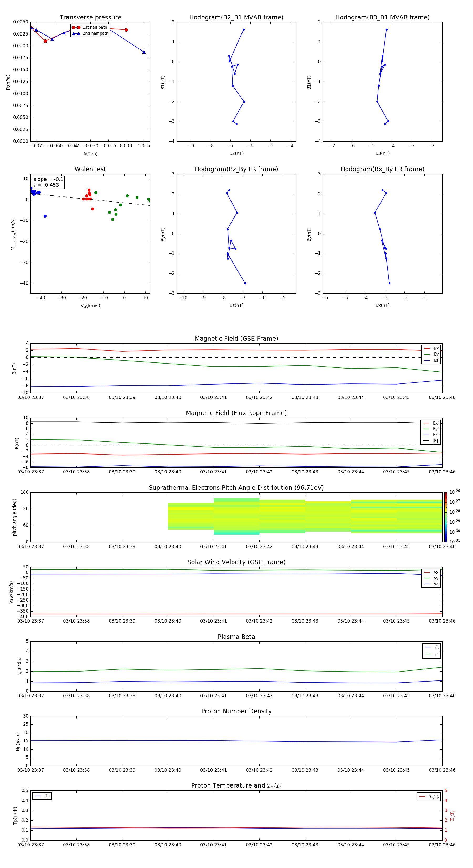Click the 'Hodogram(Bz_By FR frame)' title

[x=236, y=169]
